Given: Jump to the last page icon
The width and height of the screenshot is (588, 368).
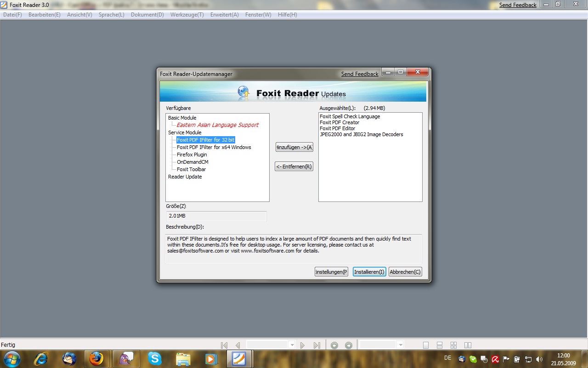Looking at the screenshot, I should click(317, 345).
